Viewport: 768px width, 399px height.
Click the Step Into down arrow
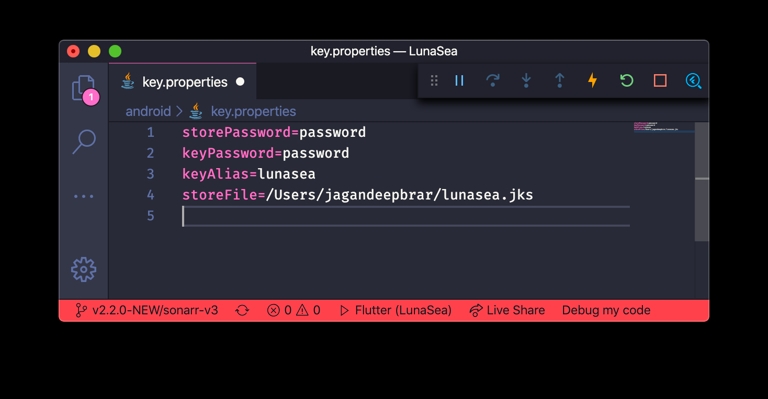click(526, 80)
